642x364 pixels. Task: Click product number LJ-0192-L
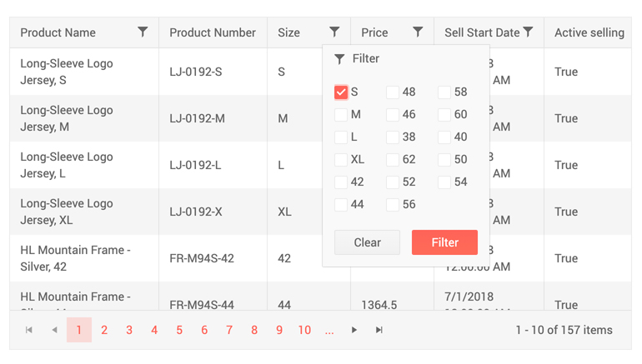(195, 165)
